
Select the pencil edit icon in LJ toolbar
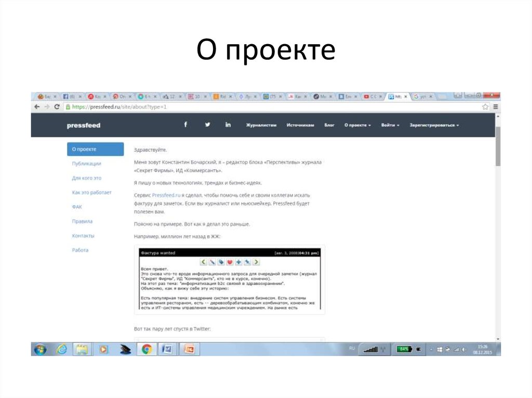(212, 262)
